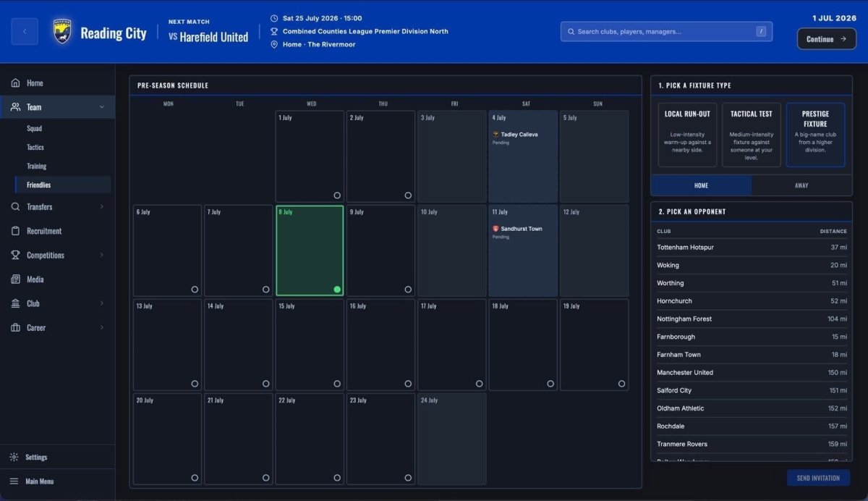Choose the Local Run-Out fixture type

pos(687,135)
